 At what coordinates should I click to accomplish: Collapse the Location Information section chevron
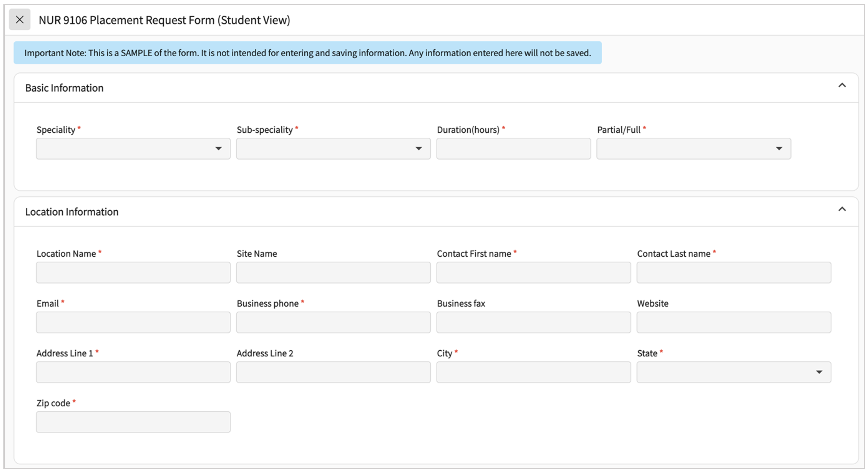pyautogui.click(x=842, y=209)
